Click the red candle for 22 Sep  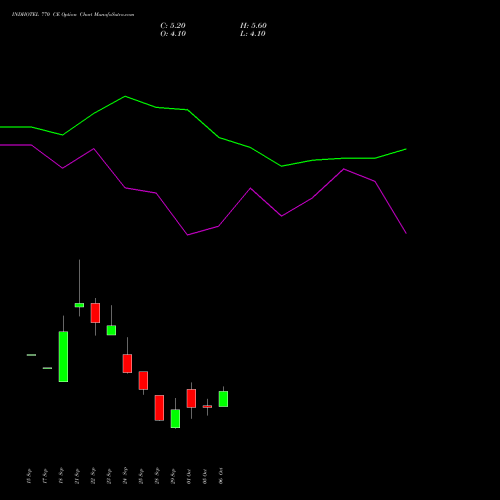[95, 313]
